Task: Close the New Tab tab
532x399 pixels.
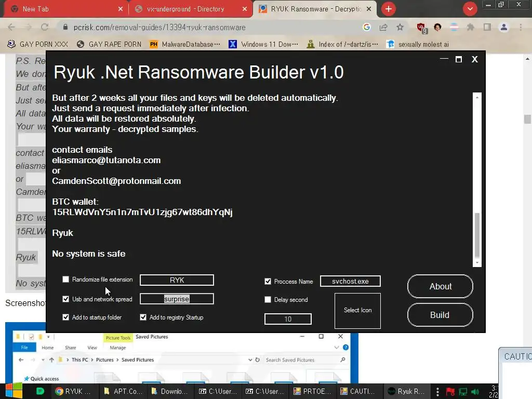Action: point(121,9)
